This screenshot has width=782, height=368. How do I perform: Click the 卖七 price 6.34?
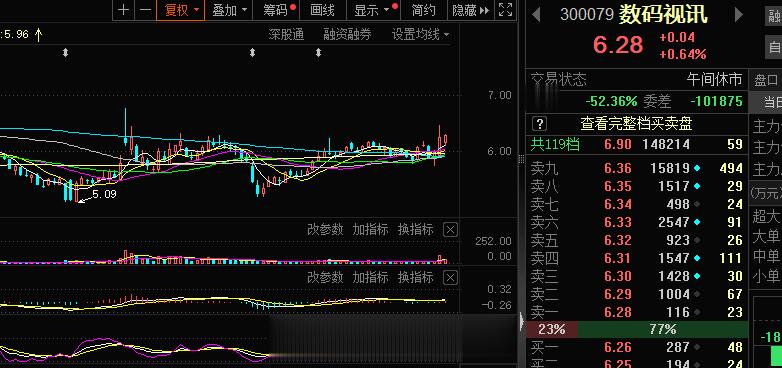tap(617, 204)
